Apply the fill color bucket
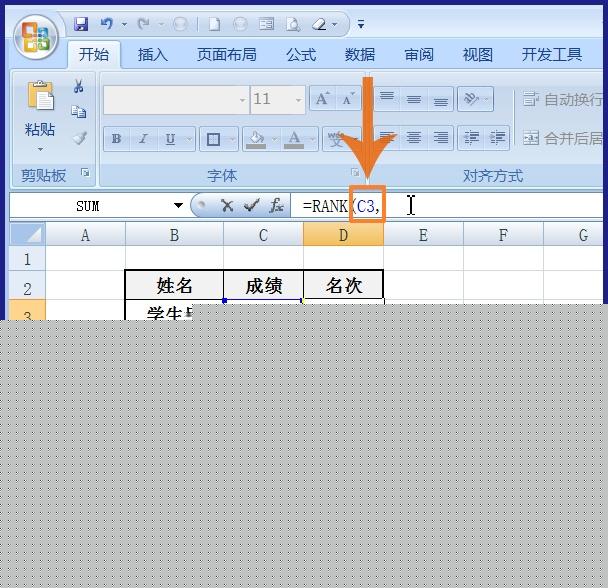608x588 pixels. point(256,139)
